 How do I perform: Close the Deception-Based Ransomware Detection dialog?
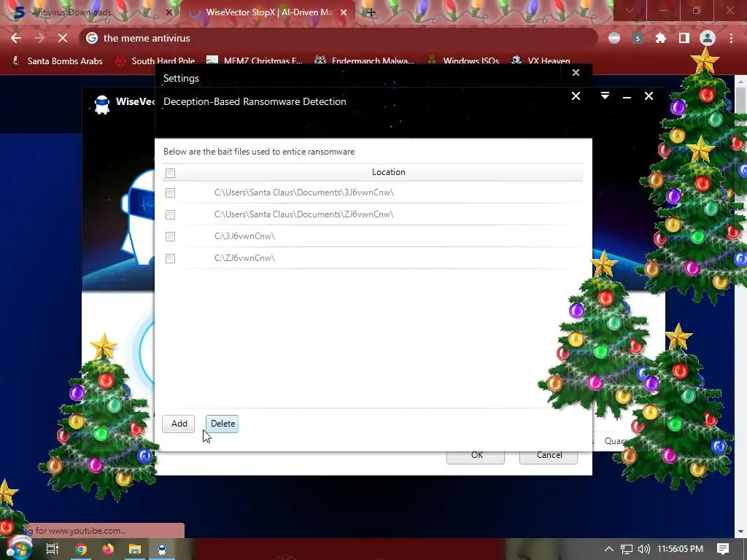pyautogui.click(x=576, y=96)
